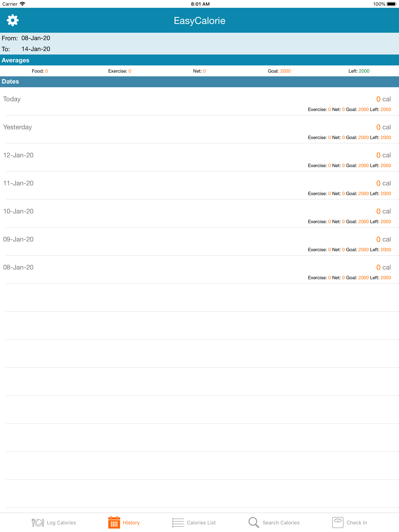Click the History calendar icon
The image size is (399, 532).
coord(114,522)
